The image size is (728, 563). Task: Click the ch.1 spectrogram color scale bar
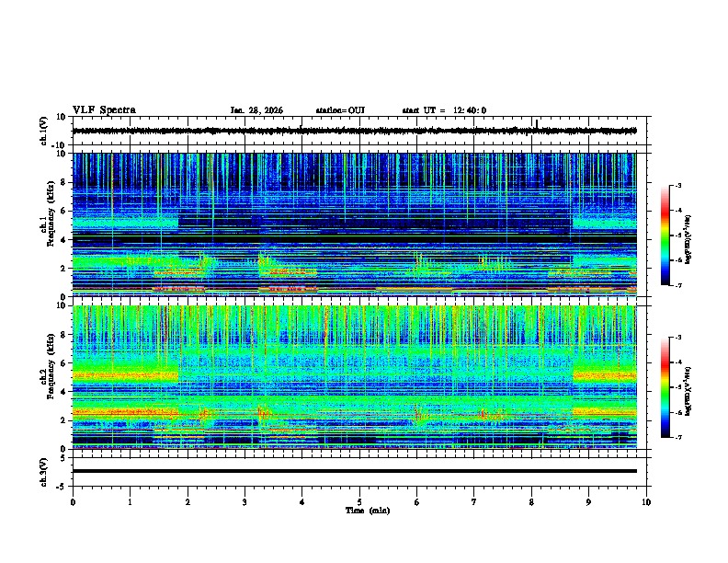(665, 236)
